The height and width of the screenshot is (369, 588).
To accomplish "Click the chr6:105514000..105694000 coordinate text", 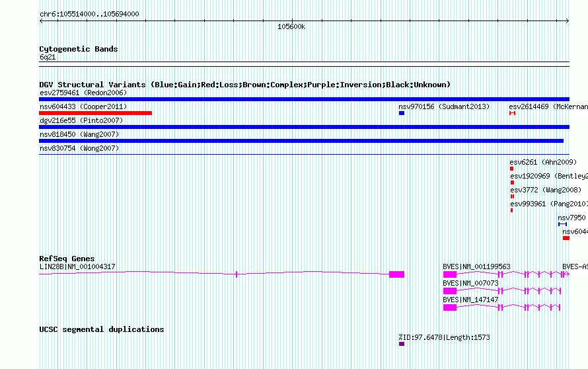I will coord(89,15).
